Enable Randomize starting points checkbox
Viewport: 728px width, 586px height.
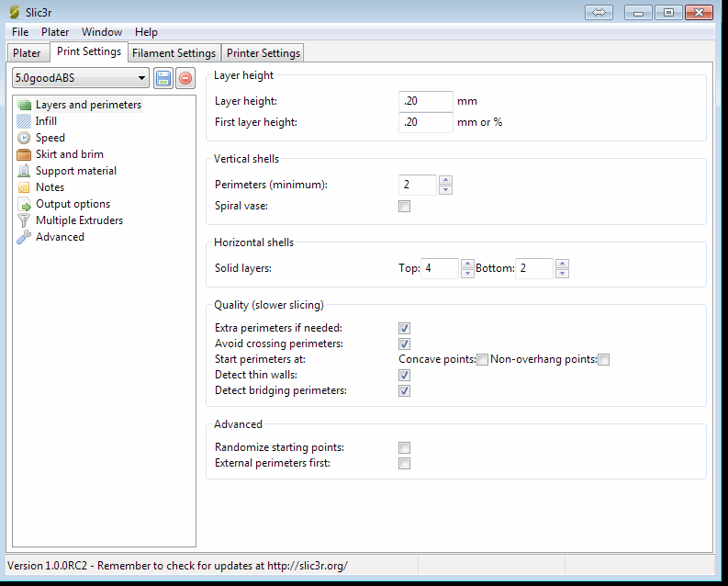[x=404, y=448]
